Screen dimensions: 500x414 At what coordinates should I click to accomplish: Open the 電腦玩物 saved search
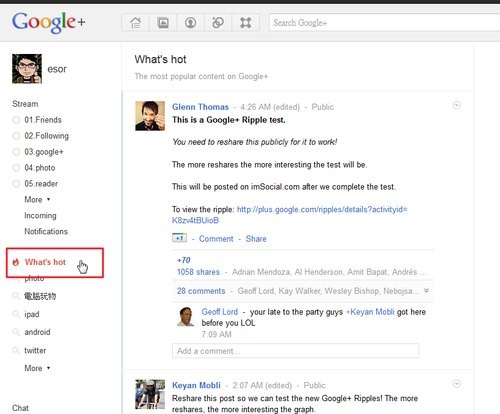(40, 296)
